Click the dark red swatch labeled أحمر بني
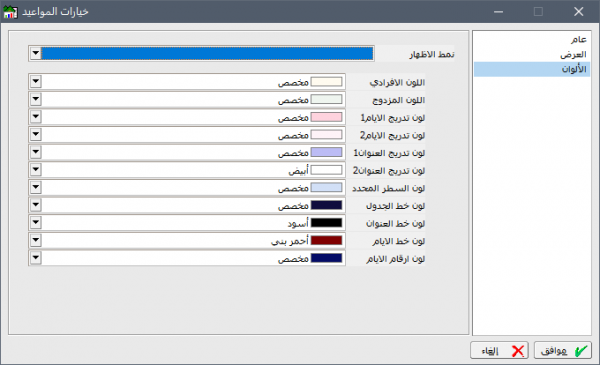Image resolution: width=600 pixels, height=365 pixels. [326, 240]
